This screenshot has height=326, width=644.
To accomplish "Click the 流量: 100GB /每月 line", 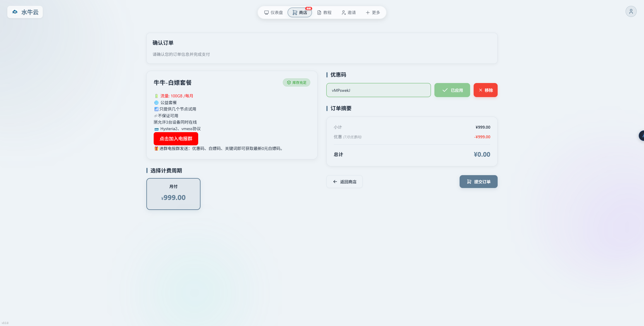I will coord(177,96).
